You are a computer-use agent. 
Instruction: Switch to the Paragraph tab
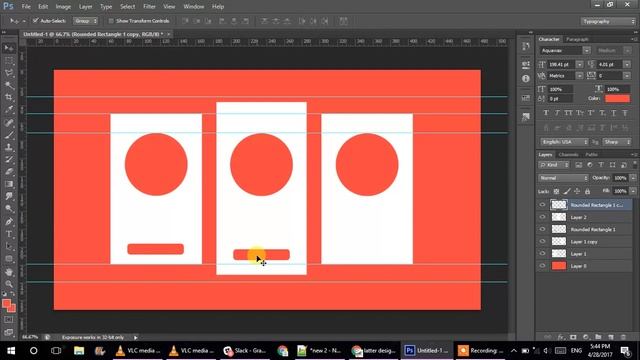(x=577, y=39)
